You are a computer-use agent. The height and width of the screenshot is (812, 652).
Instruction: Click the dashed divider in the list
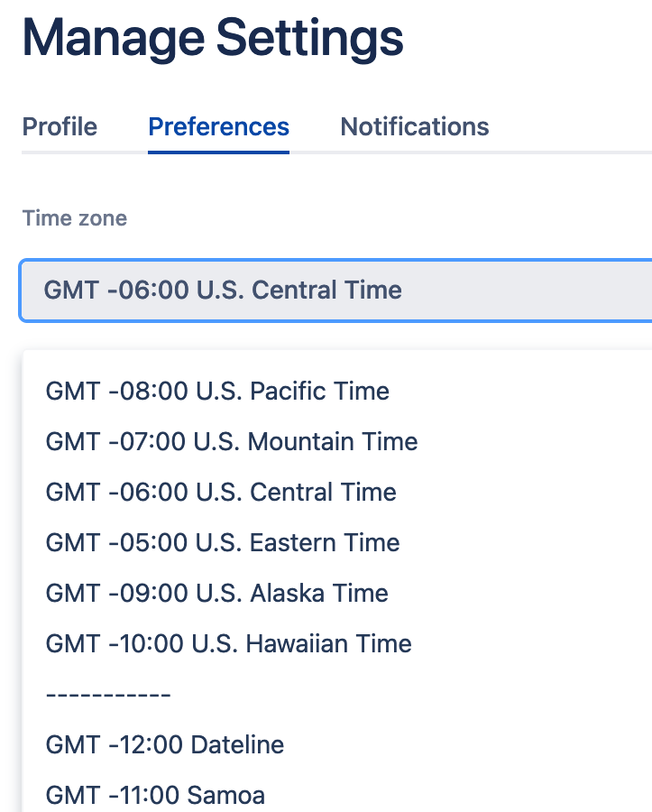108,694
